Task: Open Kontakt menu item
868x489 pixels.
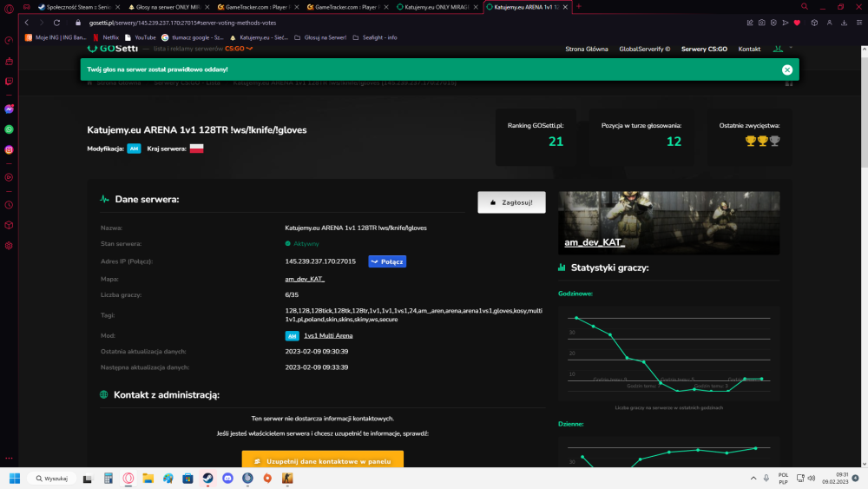Action: tap(749, 50)
